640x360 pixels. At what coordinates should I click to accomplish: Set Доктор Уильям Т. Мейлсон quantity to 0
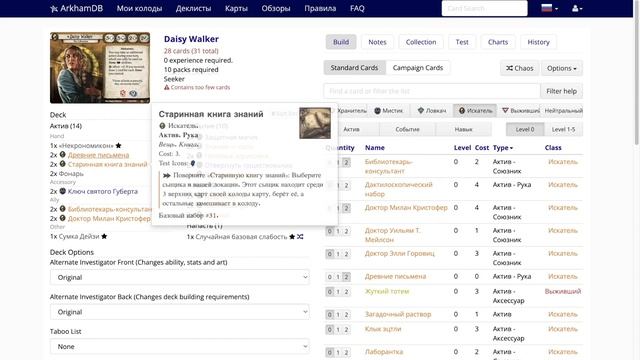(x=330, y=231)
